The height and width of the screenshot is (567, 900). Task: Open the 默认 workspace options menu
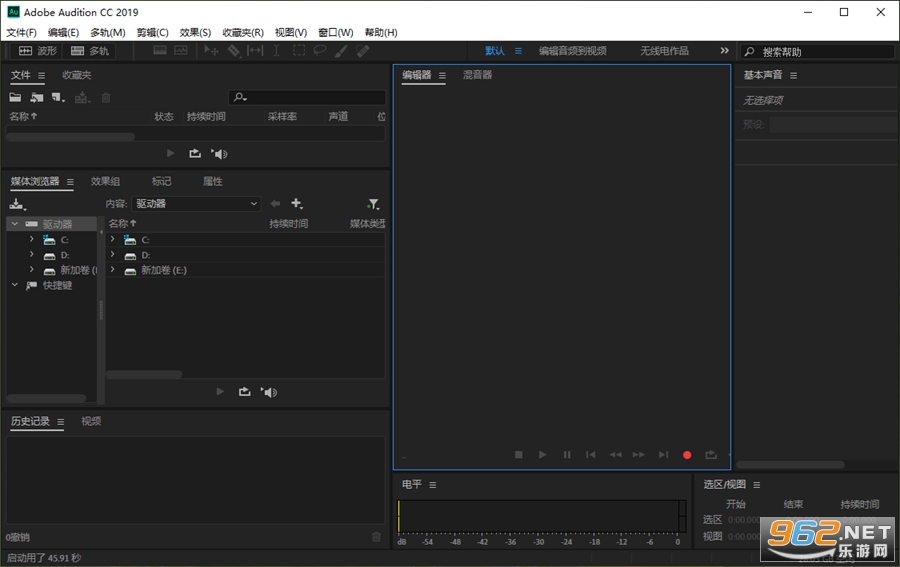(518, 51)
